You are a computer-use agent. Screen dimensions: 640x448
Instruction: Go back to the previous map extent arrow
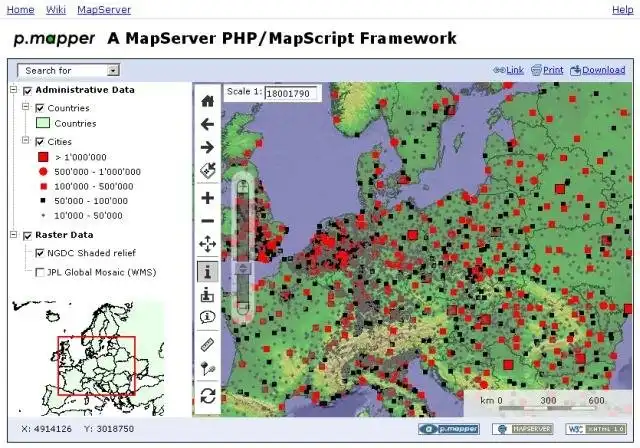208,124
